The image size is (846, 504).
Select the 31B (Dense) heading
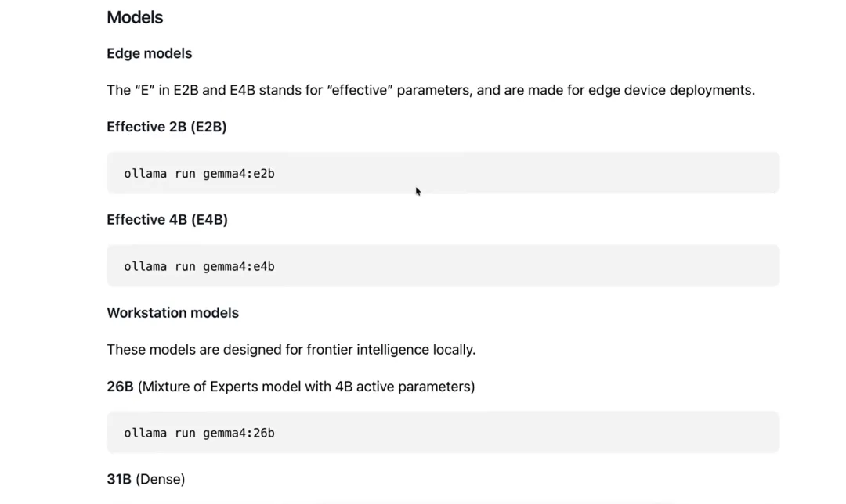(x=146, y=479)
